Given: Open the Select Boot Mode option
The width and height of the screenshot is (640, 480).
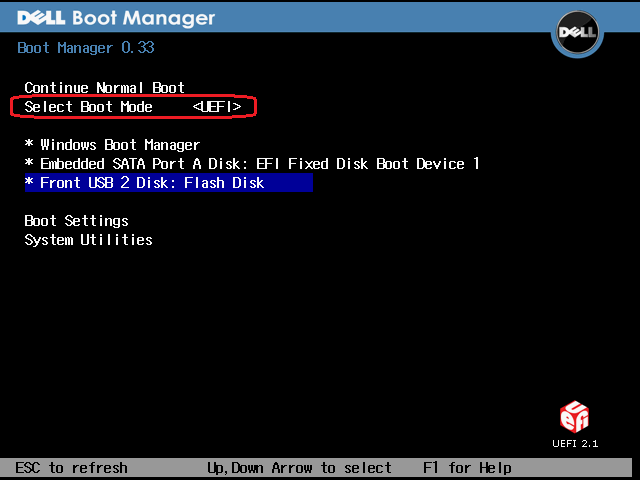Looking at the screenshot, I should [x=88, y=107].
